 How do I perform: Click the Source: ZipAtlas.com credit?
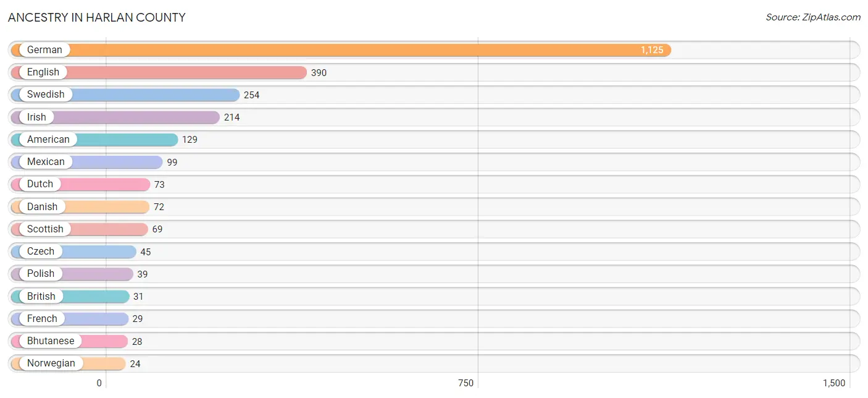(x=813, y=17)
